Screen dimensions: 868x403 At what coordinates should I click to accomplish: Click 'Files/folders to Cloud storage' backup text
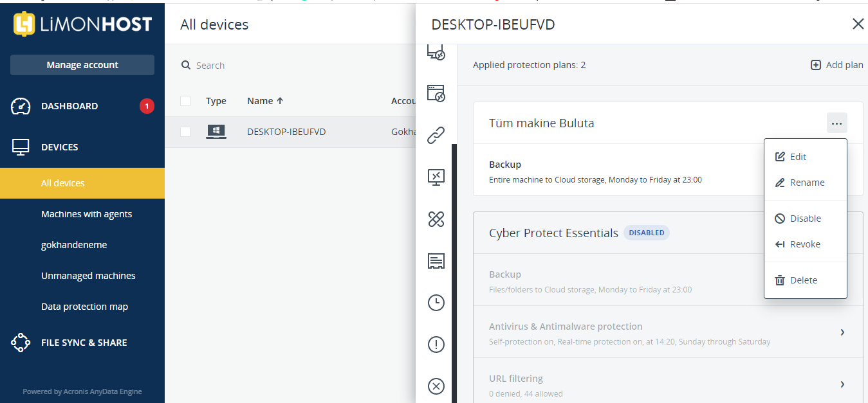pos(590,290)
